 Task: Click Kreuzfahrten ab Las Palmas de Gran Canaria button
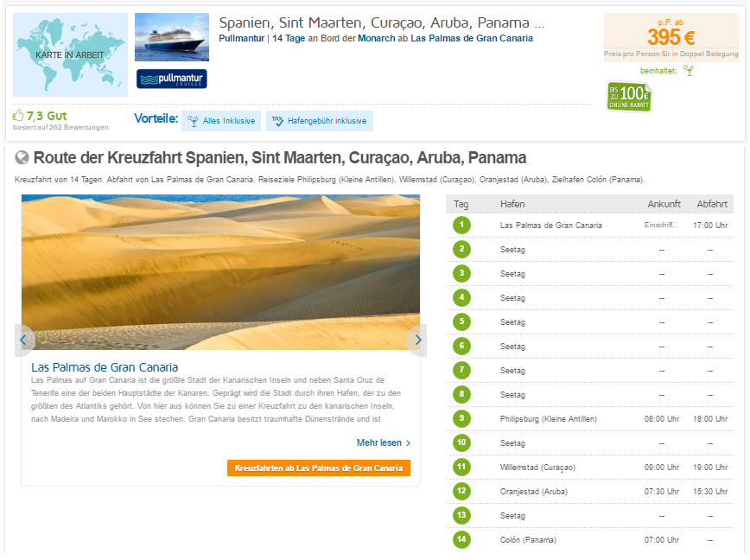319,468
